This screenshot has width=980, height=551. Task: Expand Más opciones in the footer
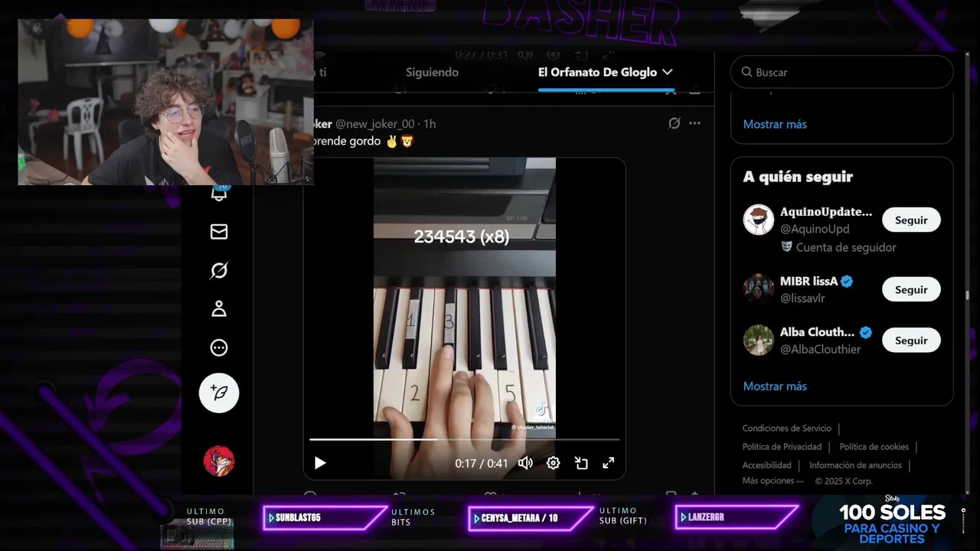(x=773, y=481)
